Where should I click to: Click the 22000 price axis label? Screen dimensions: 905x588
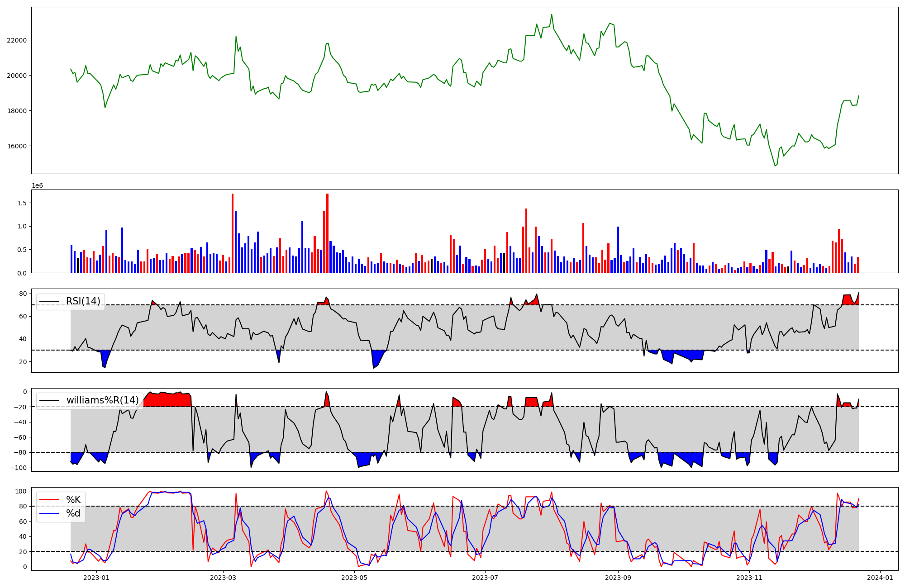pyautogui.click(x=17, y=40)
